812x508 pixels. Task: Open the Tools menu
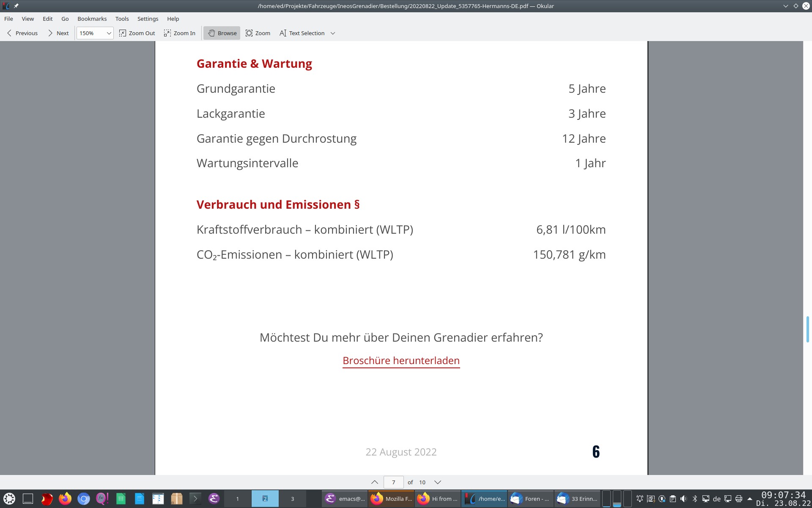coord(122,19)
